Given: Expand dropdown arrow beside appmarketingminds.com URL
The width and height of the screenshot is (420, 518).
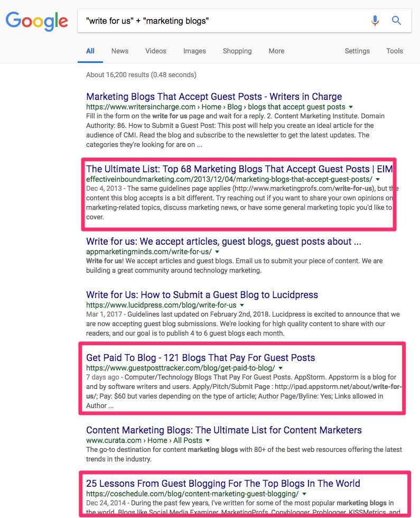Looking at the screenshot, I should click(x=217, y=252).
